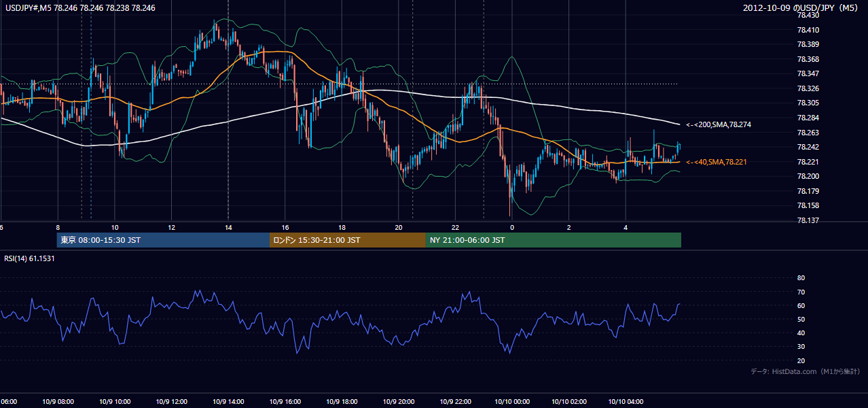The height and width of the screenshot is (408, 868).
Task: Click price axis value 78.179
Action: pos(809,191)
